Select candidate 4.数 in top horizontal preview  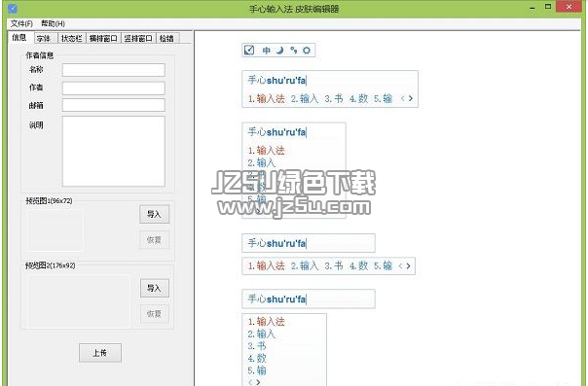tap(358, 98)
